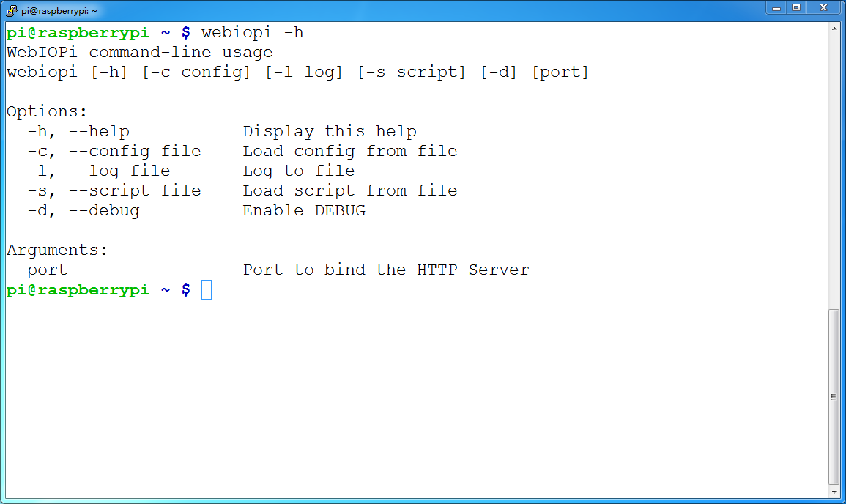The width and height of the screenshot is (846, 504).
Task: Maximize the raspberrypi terminal window
Action: click(796, 7)
